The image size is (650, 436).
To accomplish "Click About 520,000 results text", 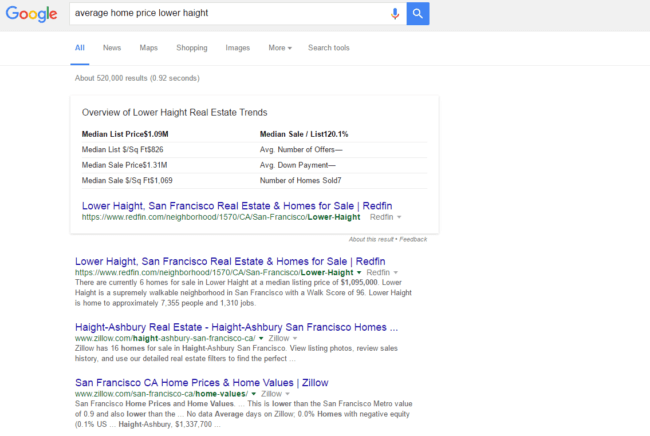I will pyautogui.click(x=137, y=78).
